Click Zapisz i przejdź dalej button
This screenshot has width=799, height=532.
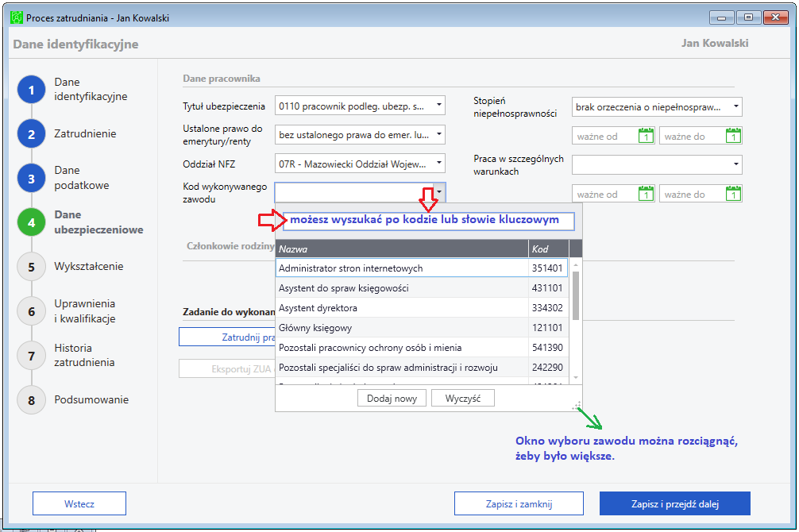coord(674,503)
